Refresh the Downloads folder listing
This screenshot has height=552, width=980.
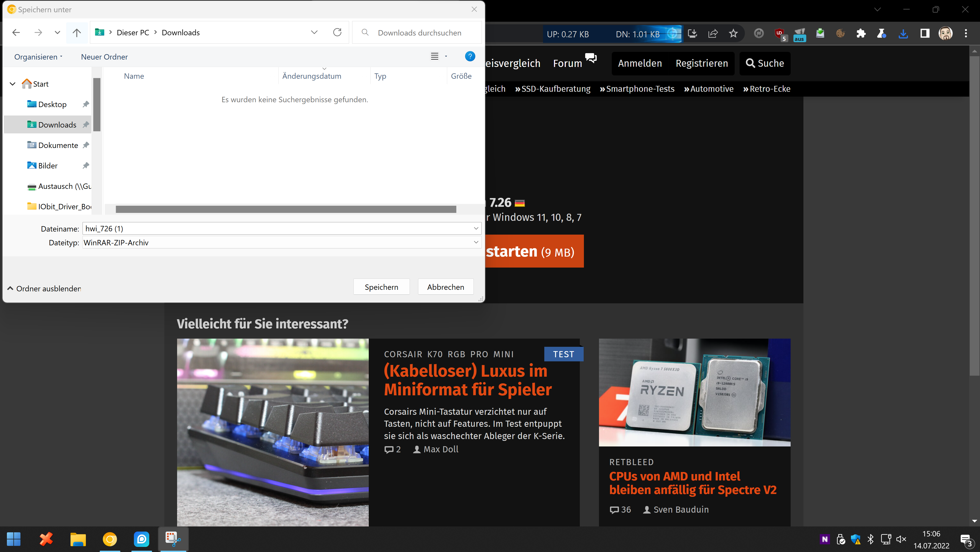pos(337,33)
